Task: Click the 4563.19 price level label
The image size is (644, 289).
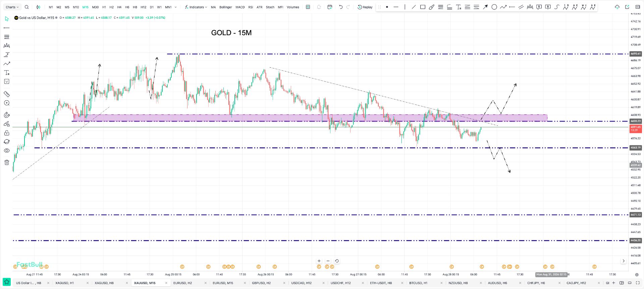Action: pyautogui.click(x=636, y=148)
